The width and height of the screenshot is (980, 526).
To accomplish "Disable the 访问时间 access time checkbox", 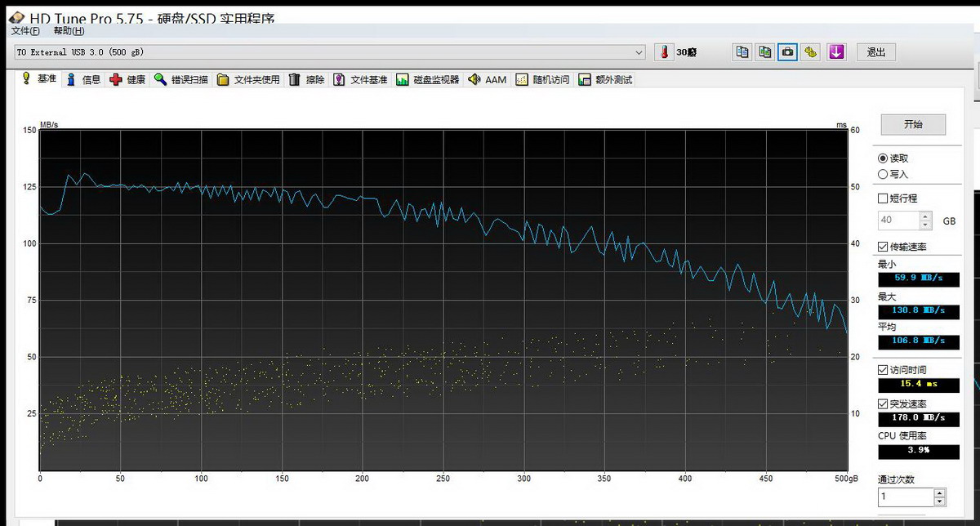I will point(883,370).
